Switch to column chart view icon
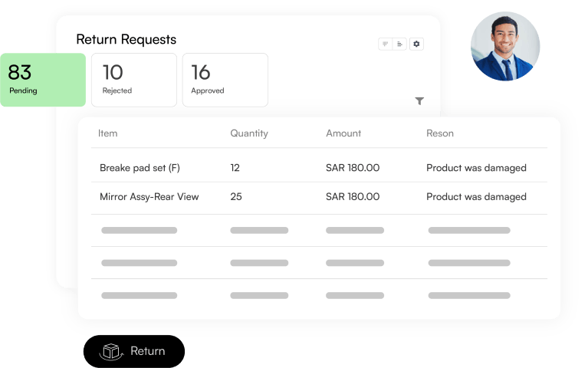 click(x=385, y=44)
